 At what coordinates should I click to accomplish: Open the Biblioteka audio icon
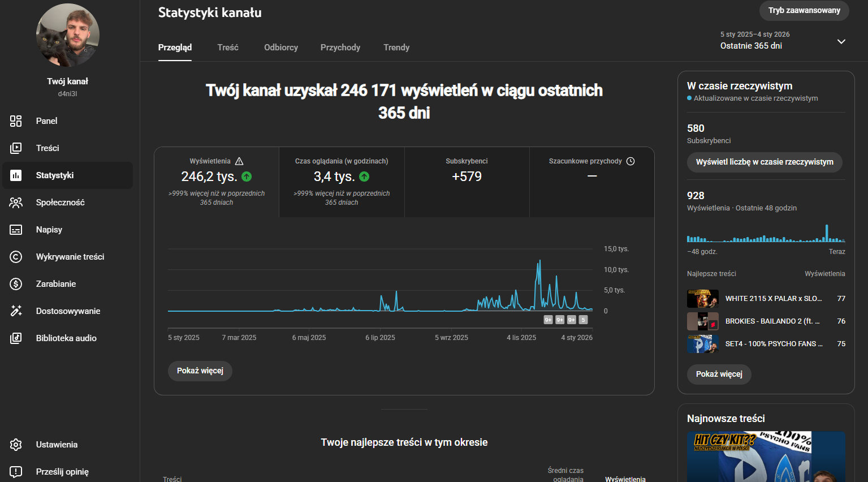[x=16, y=338]
